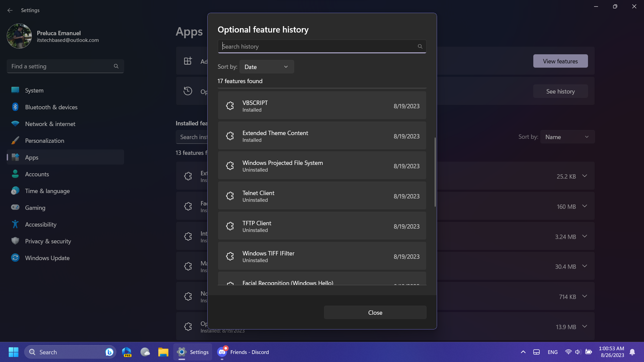Viewport: 644px width, 362px height.
Task: Click the volume icon in system tray
Action: coord(578,352)
